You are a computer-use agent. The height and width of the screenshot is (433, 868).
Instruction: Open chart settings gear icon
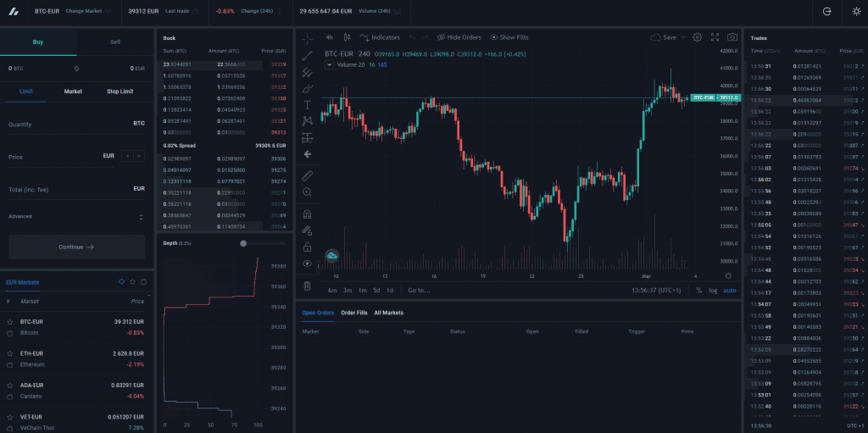[697, 37]
